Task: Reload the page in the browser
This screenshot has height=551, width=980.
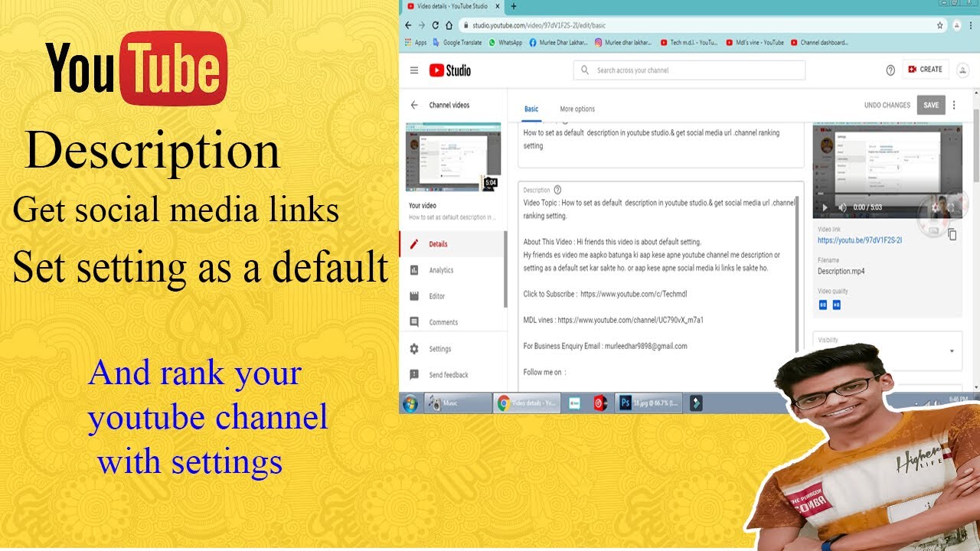Action: [x=436, y=25]
